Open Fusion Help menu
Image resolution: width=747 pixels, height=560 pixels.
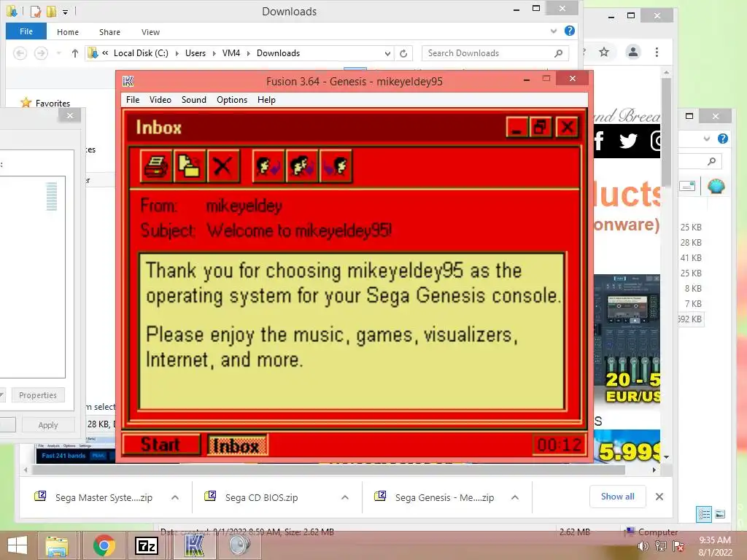[266, 99]
